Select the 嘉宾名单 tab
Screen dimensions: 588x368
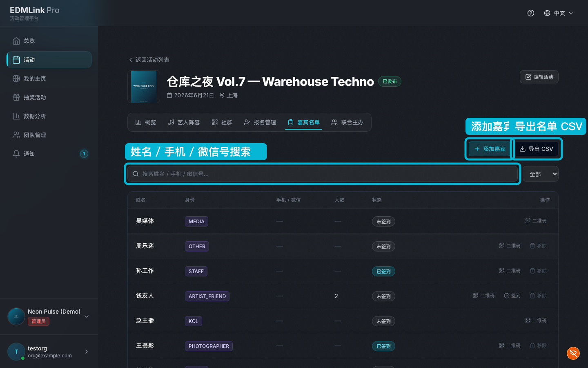click(x=304, y=122)
